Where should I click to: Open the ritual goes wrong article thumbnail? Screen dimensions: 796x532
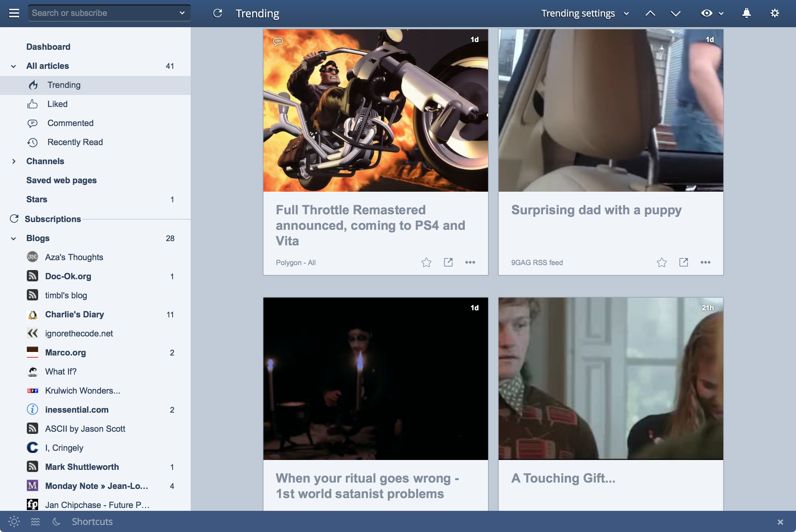(x=376, y=379)
